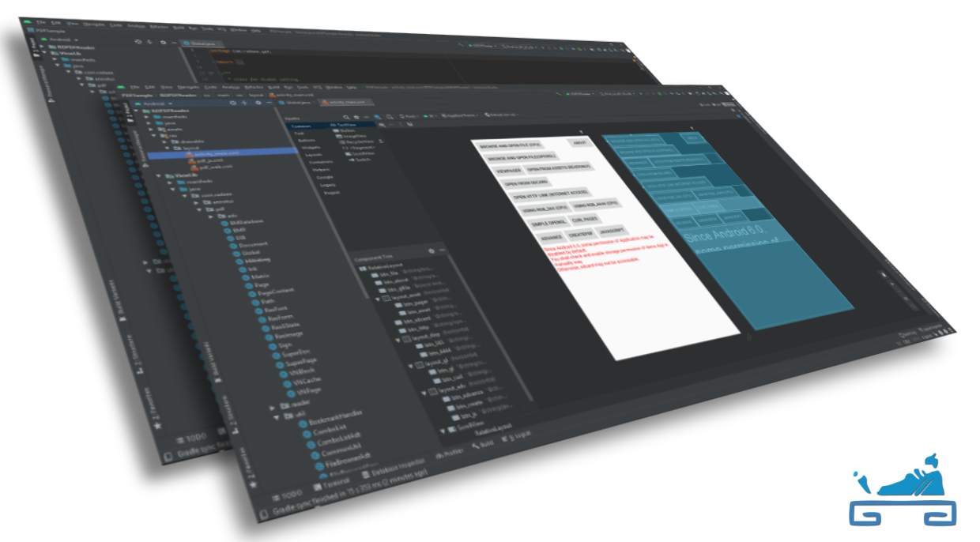Open the Profiler tool window tab

[x=450, y=453]
